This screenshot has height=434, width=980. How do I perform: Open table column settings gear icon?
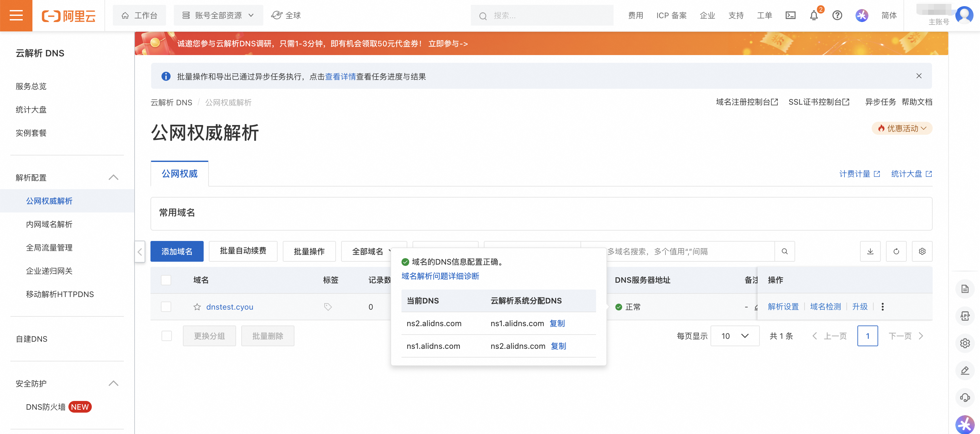(x=922, y=251)
